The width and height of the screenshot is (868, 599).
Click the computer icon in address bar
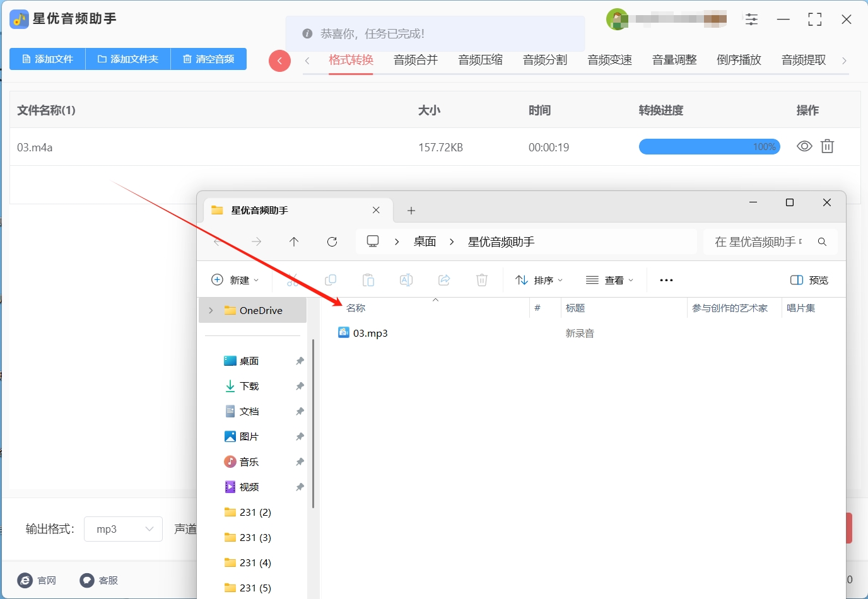tap(373, 241)
